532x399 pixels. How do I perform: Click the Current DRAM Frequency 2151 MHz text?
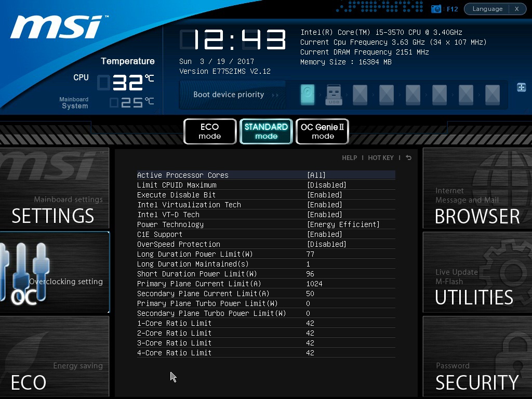click(x=365, y=52)
